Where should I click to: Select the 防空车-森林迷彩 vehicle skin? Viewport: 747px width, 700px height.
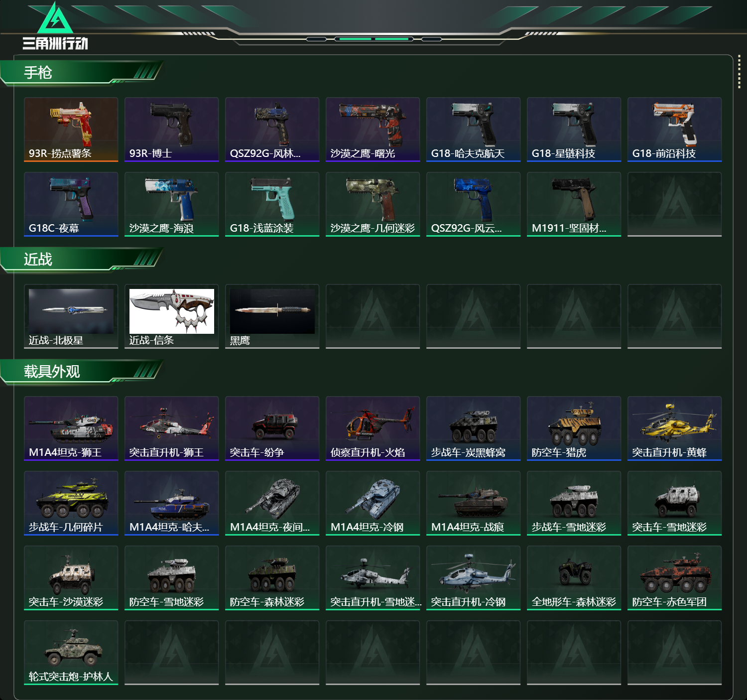(272, 578)
